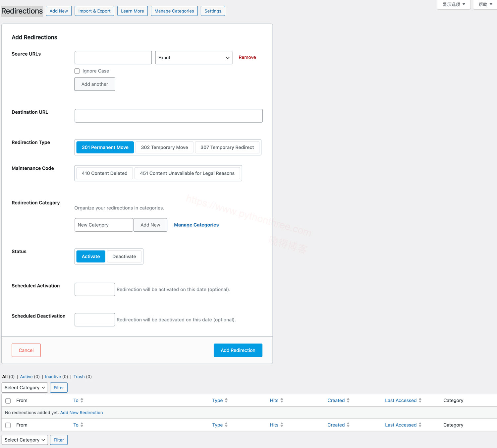This screenshot has width=497, height=448.
Task: Click the Destination URL input field
Action: click(169, 116)
